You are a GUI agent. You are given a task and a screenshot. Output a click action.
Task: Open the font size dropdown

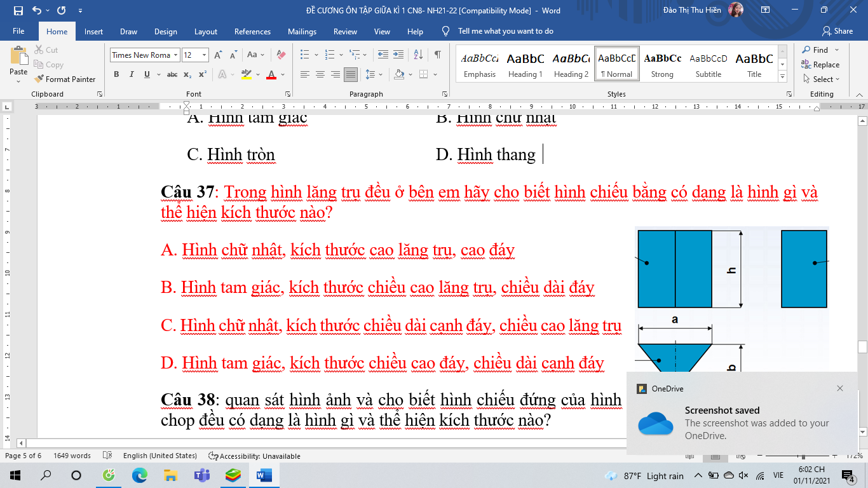coord(204,55)
